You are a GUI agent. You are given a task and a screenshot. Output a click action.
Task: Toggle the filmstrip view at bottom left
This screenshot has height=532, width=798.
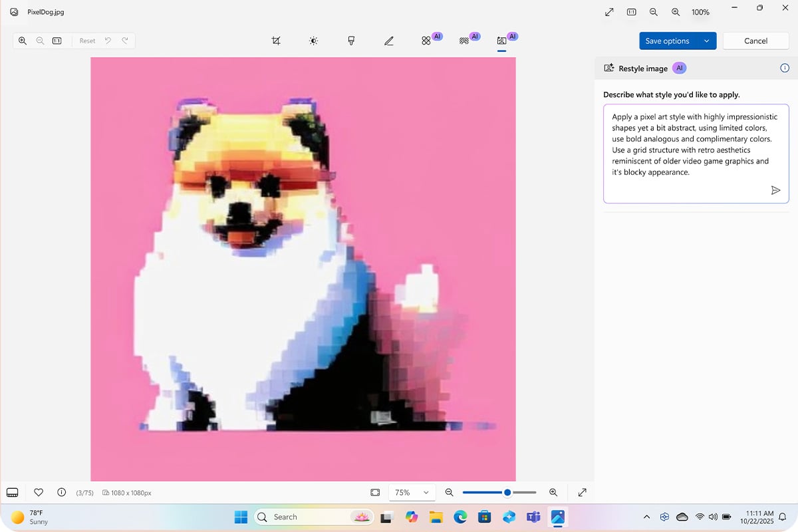[x=12, y=492]
